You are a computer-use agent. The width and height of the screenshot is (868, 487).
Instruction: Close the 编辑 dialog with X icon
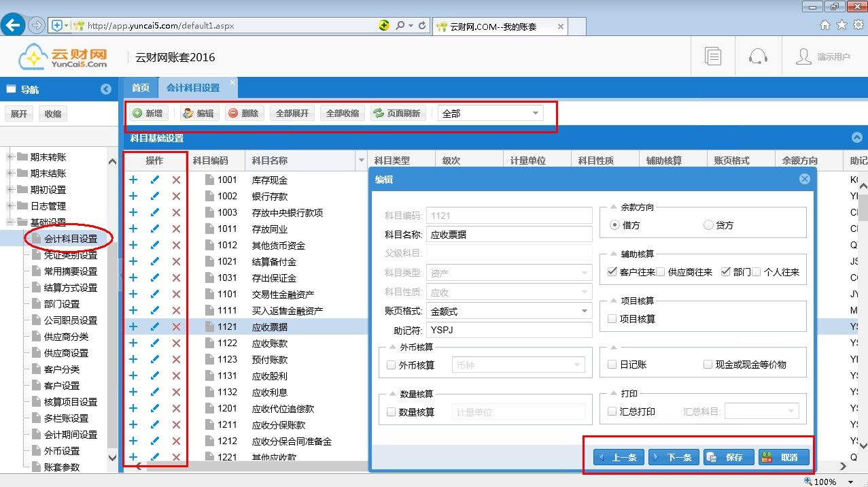(x=804, y=180)
